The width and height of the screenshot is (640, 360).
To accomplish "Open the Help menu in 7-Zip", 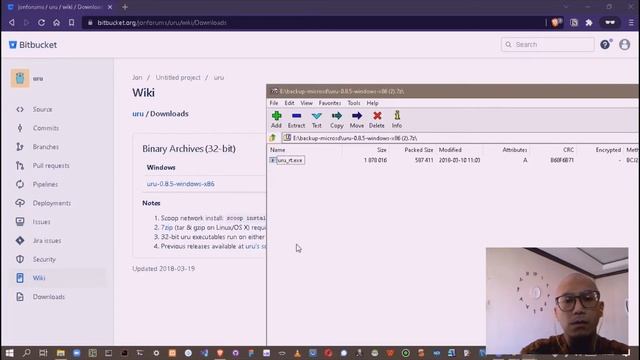I will 372,103.
